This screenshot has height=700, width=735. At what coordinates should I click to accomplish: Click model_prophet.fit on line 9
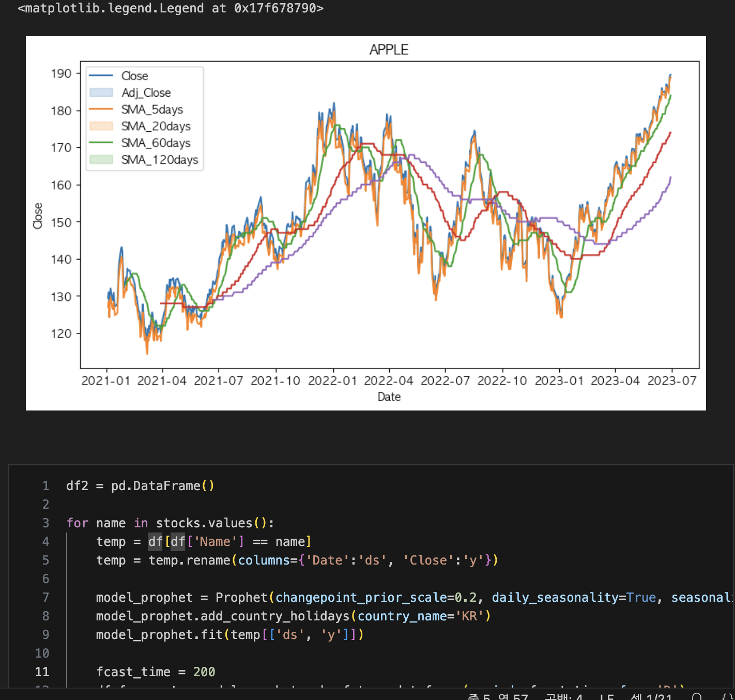159,635
